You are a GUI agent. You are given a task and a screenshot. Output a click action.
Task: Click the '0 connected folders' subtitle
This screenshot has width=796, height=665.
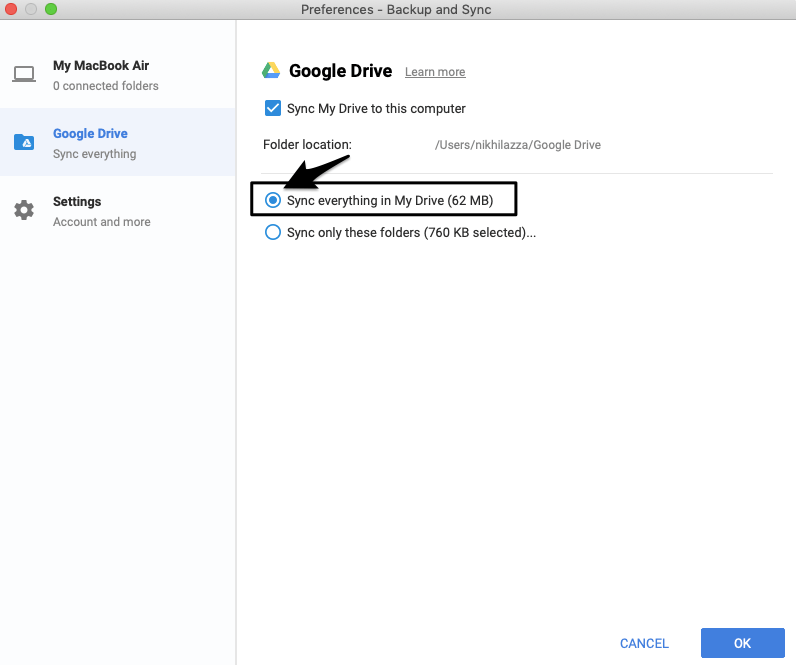point(106,86)
